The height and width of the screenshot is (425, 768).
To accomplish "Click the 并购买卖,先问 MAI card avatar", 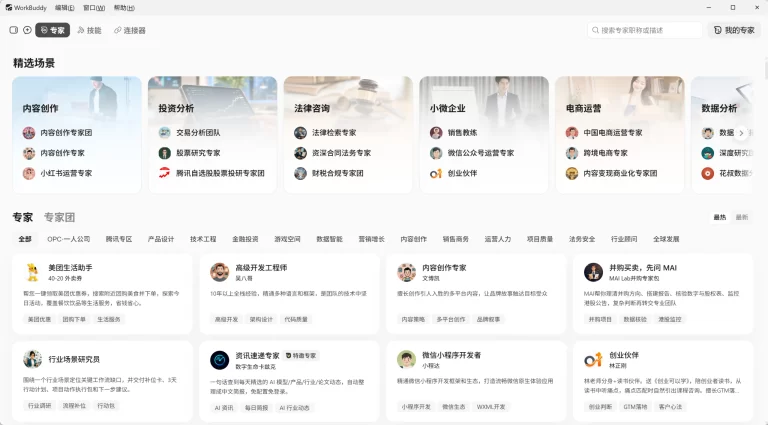I will pos(593,272).
